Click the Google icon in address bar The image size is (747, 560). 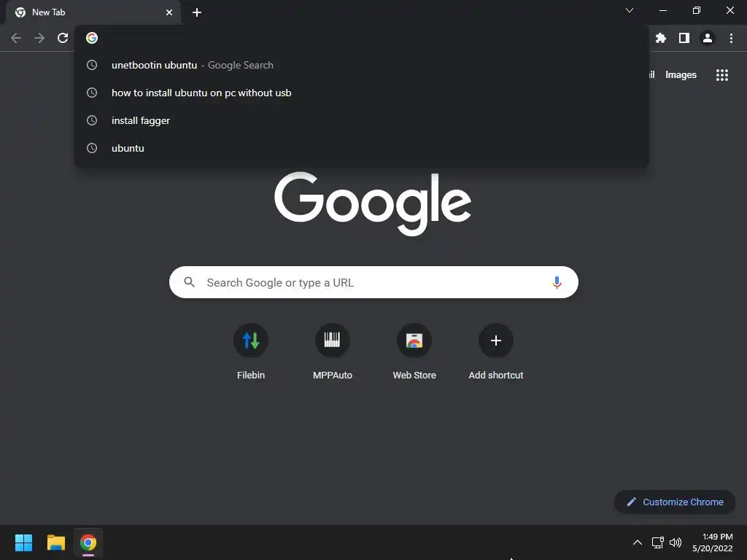[92, 38]
